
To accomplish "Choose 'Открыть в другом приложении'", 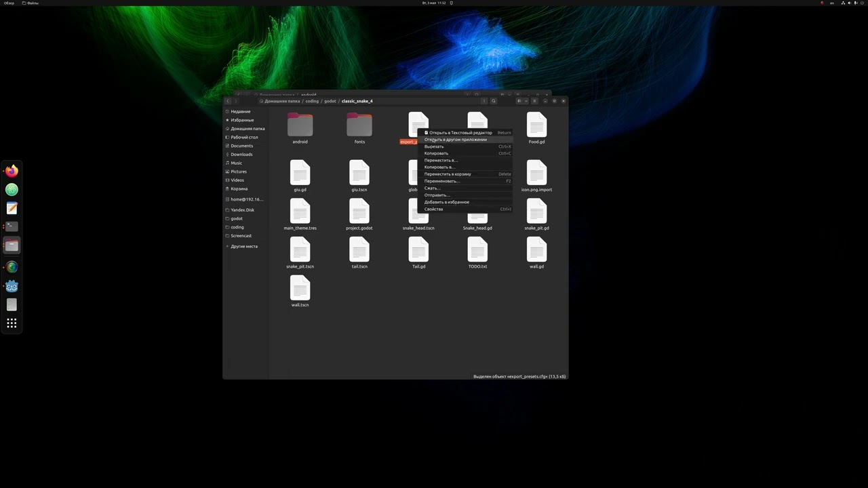I will (x=465, y=140).
